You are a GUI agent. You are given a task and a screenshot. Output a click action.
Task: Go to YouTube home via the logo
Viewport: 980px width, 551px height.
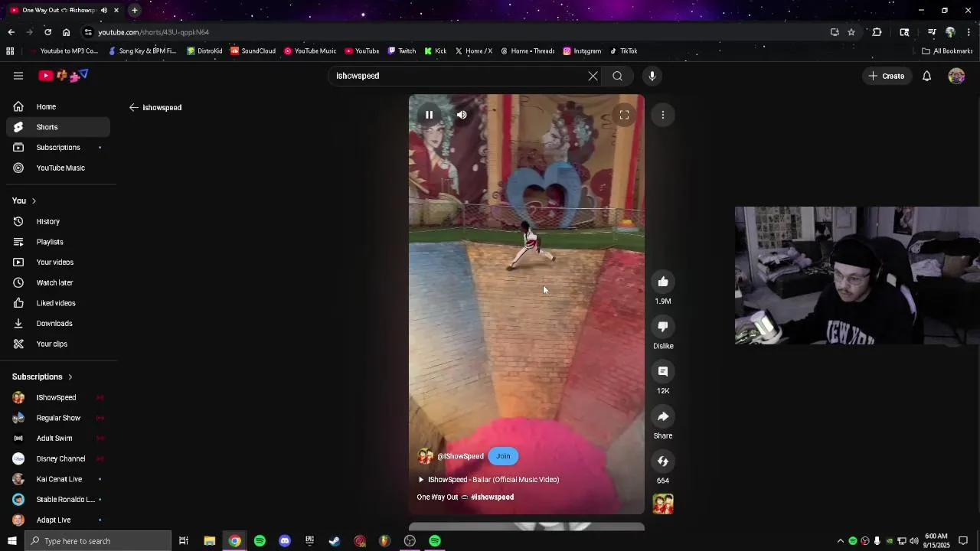coord(64,76)
